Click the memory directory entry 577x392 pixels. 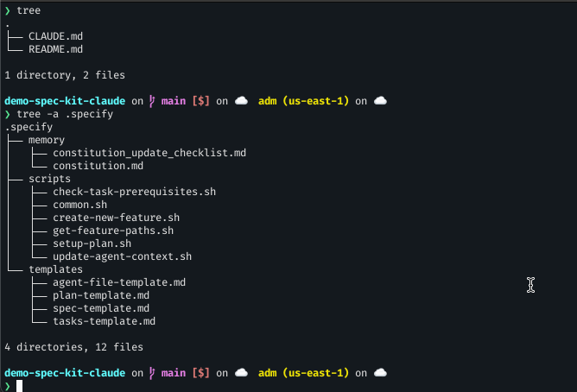click(x=47, y=140)
